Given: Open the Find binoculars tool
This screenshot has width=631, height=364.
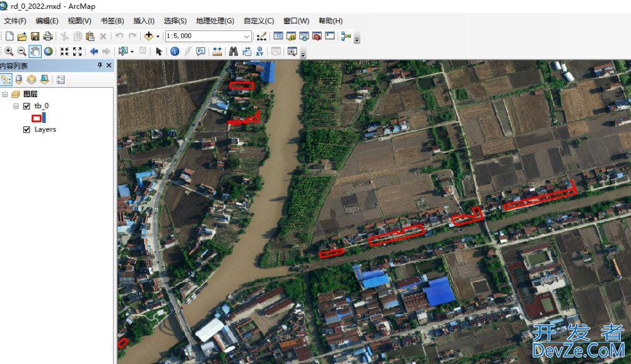Looking at the screenshot, I should tap(233, 52).
